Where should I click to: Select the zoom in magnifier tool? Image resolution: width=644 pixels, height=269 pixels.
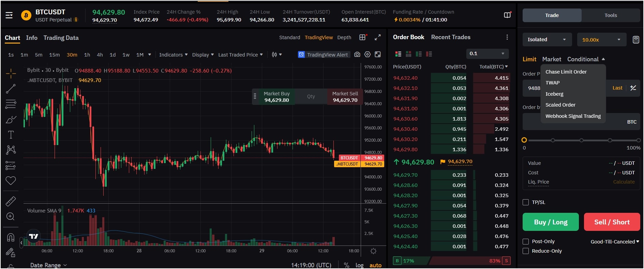[11, 217]
